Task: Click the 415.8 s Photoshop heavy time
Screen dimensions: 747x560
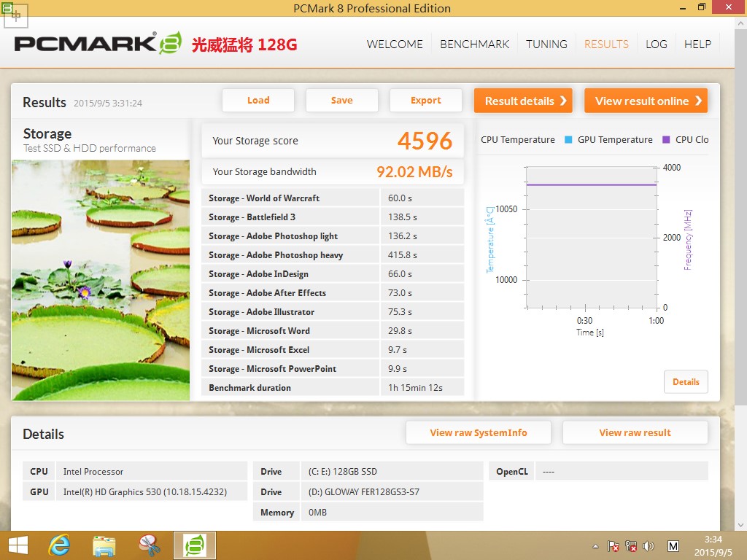Action: tap(403, 255)
